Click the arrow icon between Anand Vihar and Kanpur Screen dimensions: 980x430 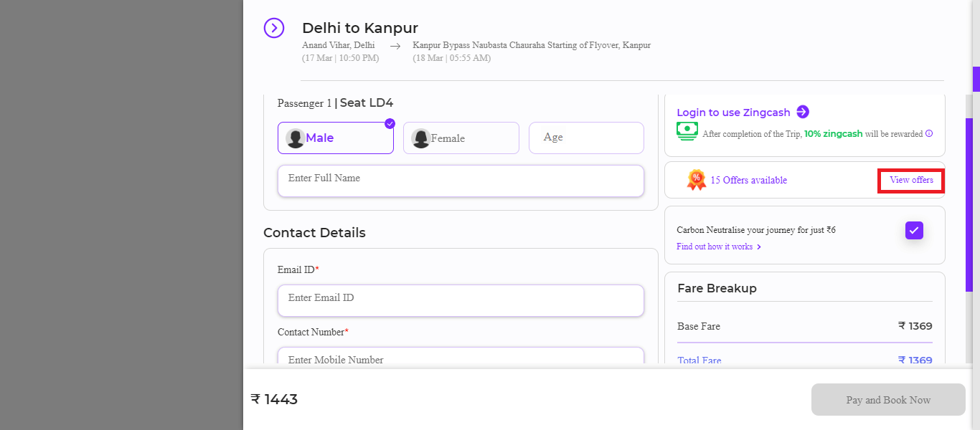(x=395, y=45)
